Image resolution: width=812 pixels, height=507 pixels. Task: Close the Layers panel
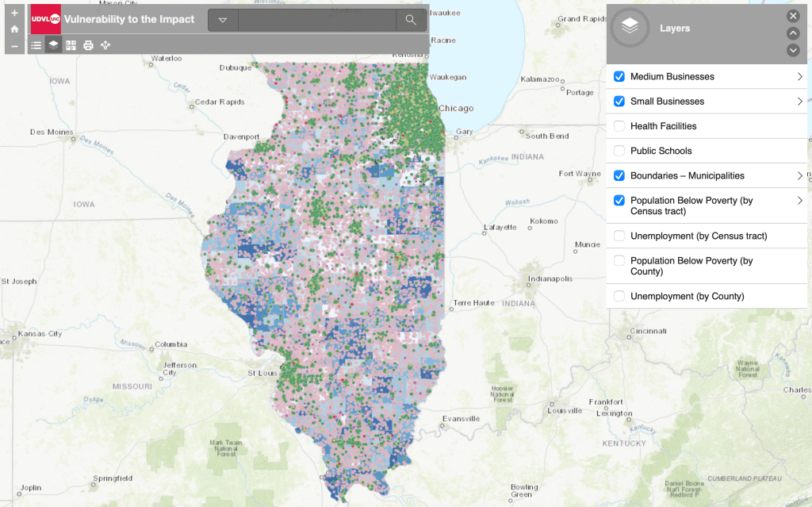[x=793, y=16]
